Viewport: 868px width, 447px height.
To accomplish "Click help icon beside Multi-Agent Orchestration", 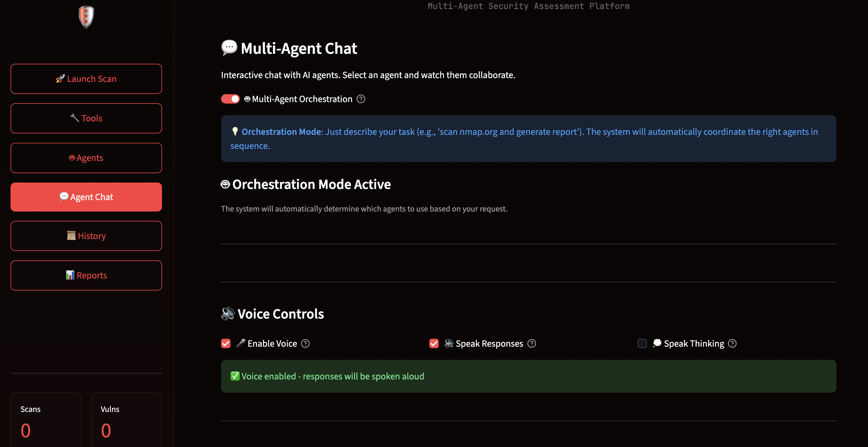I will click(x=361, y=99).
